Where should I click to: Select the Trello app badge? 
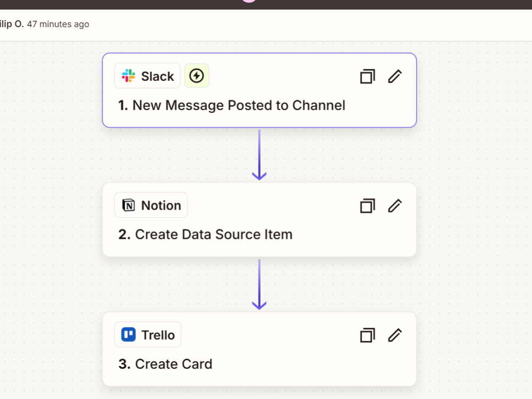[148, 335]
